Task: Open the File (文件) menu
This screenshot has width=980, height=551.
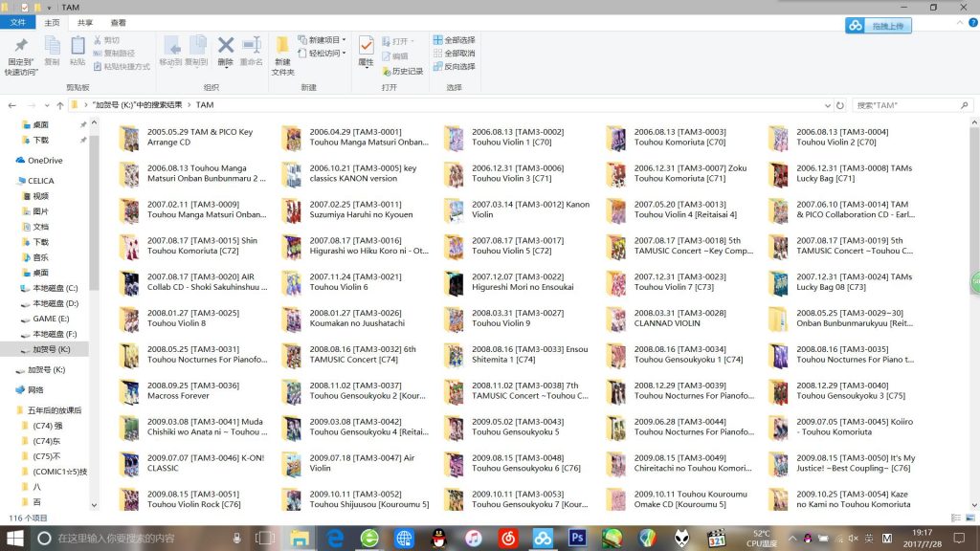Action: pyautogui.click(x=17, y=23)
